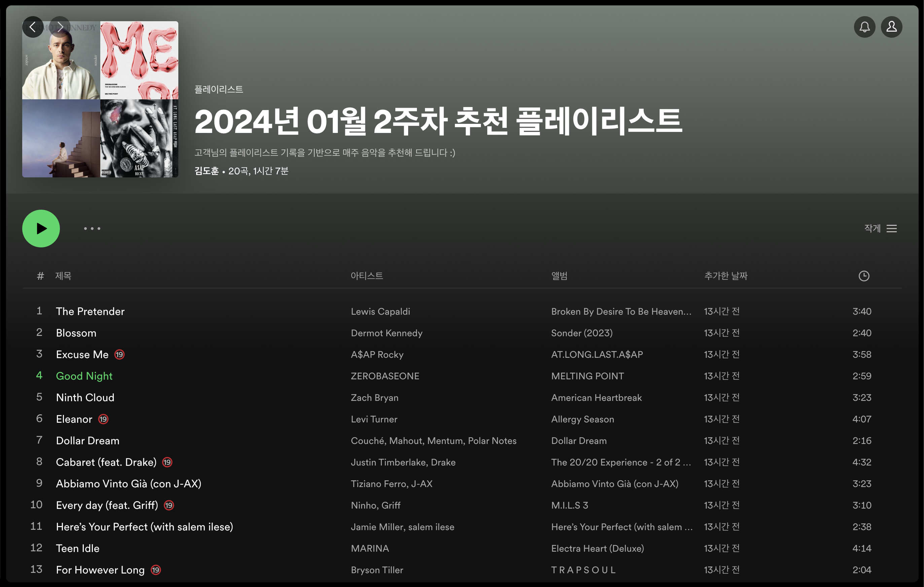Sort by the 아티스트 column header

[367, 276]
